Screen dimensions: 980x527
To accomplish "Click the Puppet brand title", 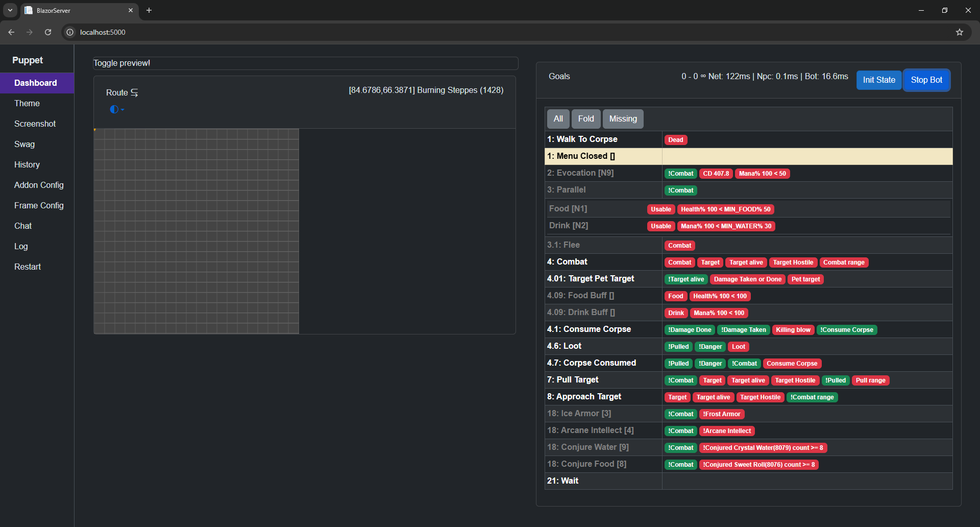I will (x=28, y=60).
